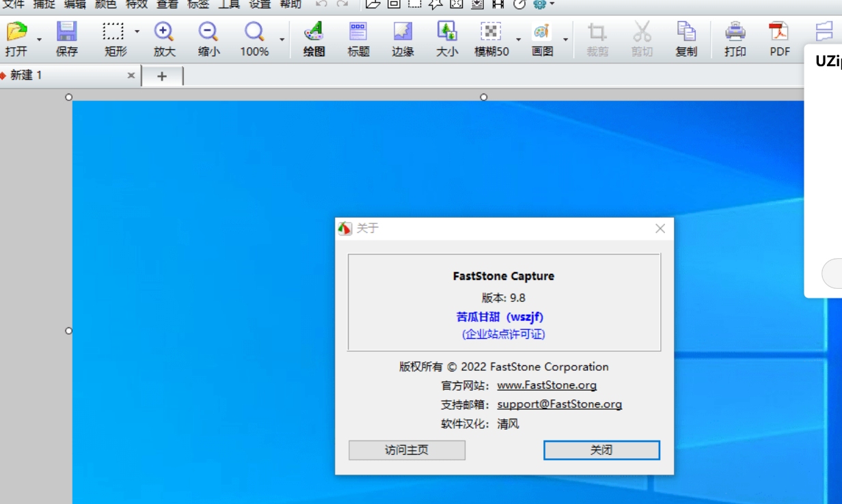
Task: Open the 查看 menu
Action: [x=167, y=4]
